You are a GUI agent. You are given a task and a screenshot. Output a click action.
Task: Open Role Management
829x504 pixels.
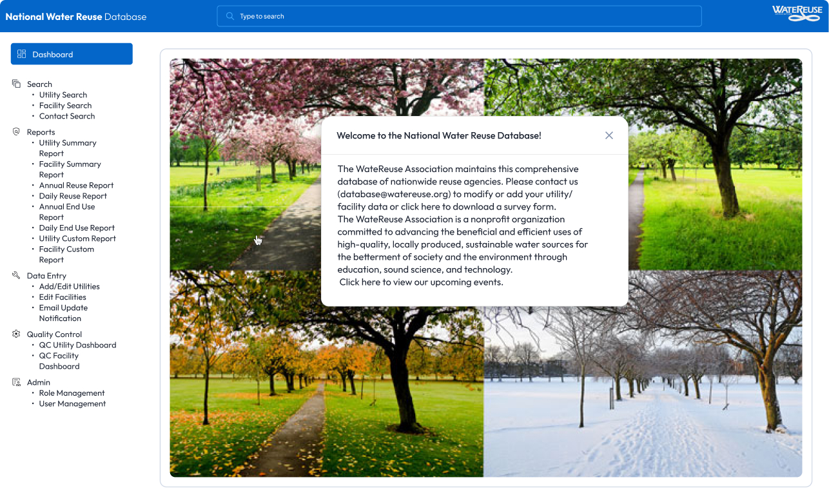tap(72, 393)
